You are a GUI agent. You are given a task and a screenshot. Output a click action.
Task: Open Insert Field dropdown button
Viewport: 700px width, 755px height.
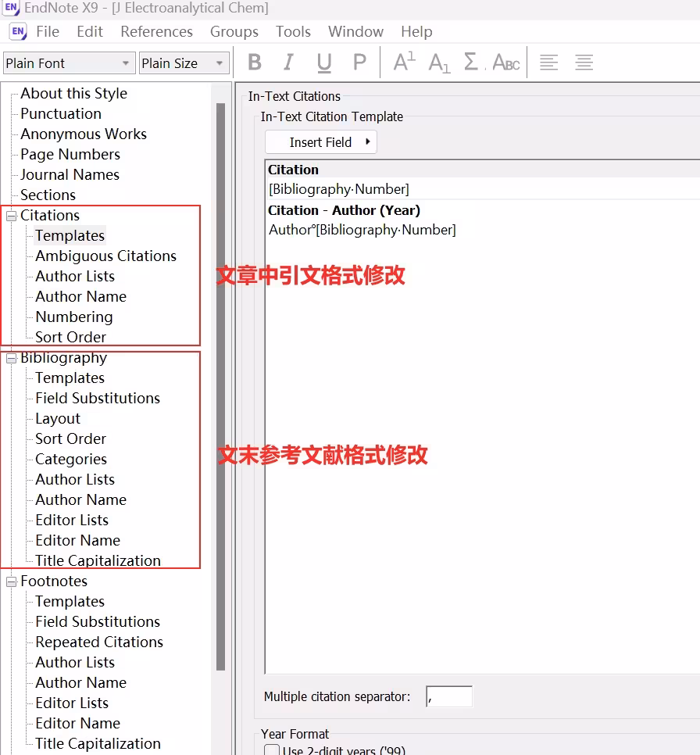320,142
